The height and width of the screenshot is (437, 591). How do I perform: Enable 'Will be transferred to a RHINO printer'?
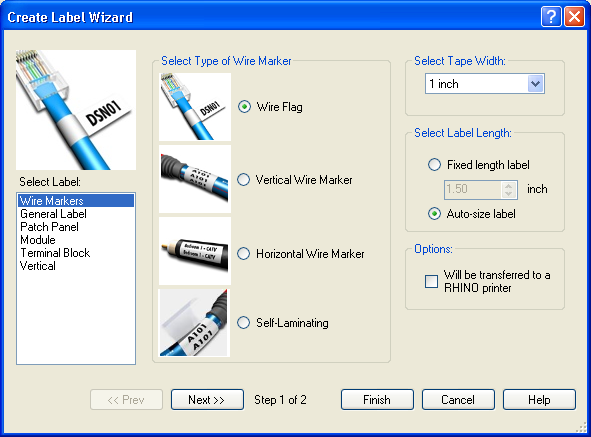(431, 281)
